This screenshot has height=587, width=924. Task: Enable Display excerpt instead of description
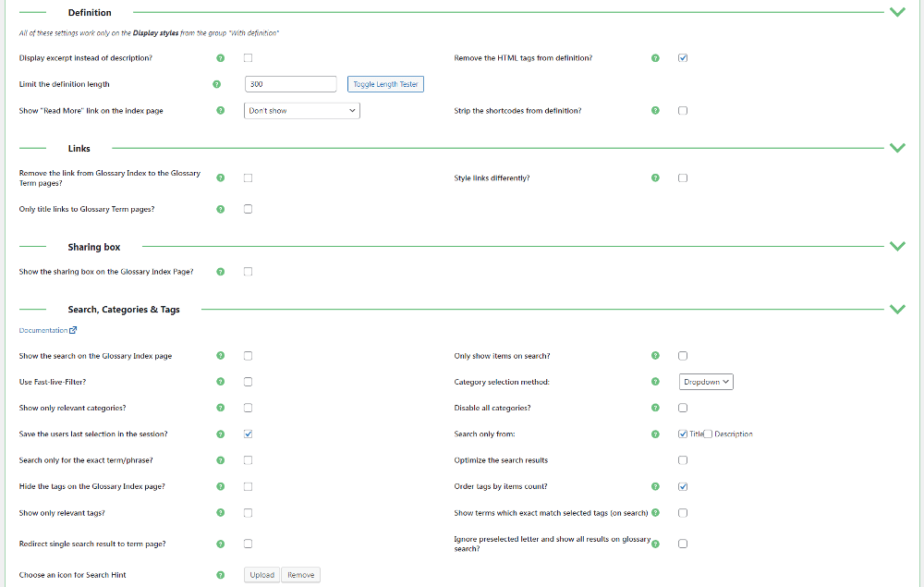coord(248,58)
